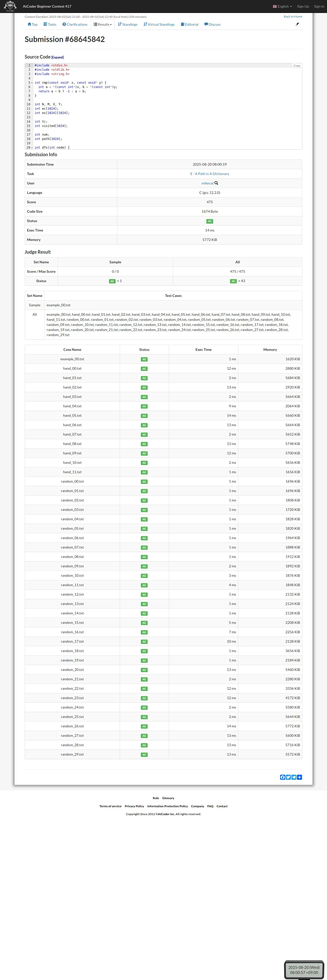The width and height of the screenshot is (327, 980).
Task: Open the Discuss tab
Action: [x=212, y=24]
